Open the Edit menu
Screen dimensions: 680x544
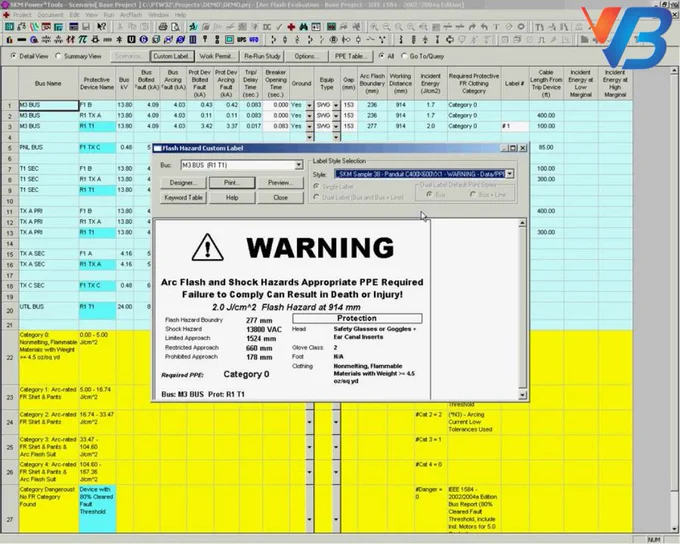click(75, 15)
